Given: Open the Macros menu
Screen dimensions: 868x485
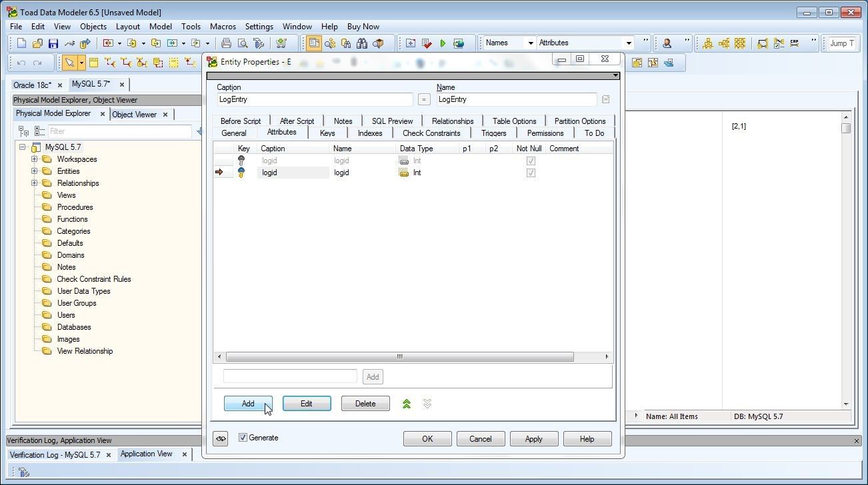Looking at the screenshot, I should (223, 27).
